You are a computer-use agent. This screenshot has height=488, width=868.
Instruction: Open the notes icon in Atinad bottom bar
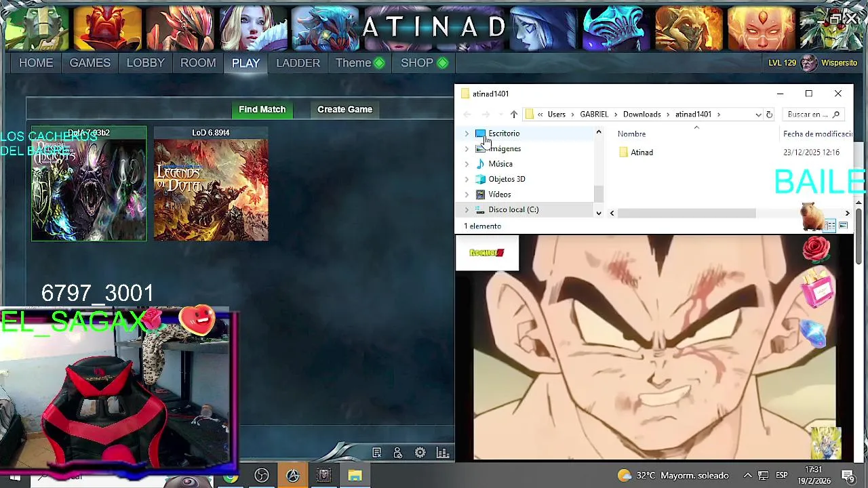point(377,453)
